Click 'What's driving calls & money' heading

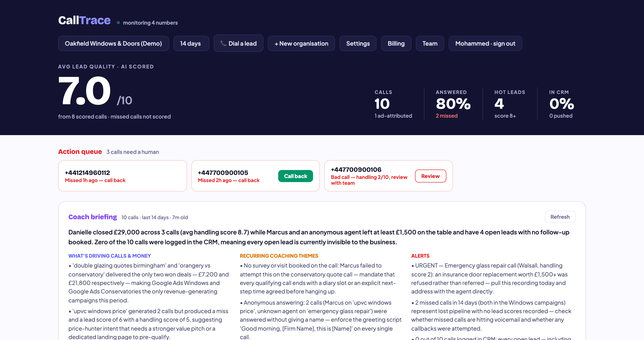pyautogui.click(x=110, y=256)
